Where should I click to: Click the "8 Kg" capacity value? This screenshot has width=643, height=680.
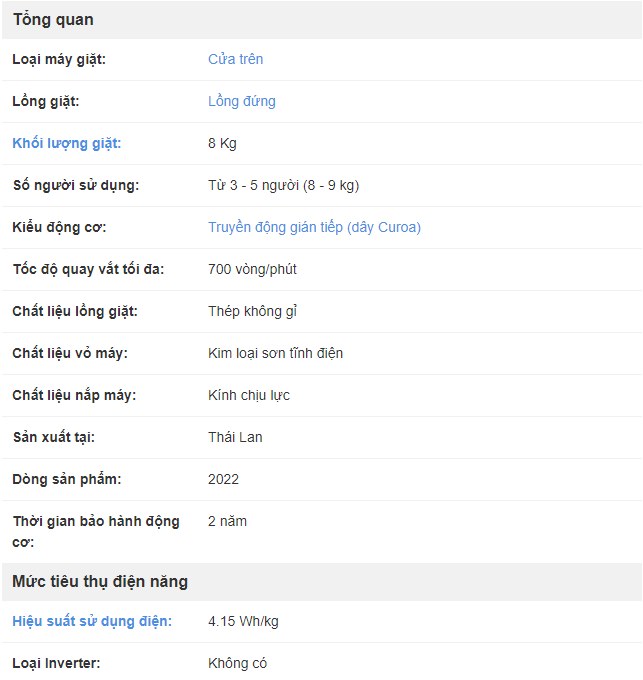pos(222,143)
